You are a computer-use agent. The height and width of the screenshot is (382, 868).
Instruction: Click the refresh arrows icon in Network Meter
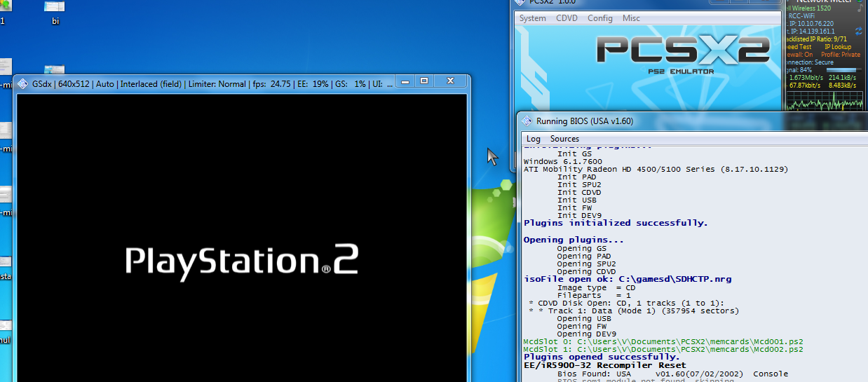coord(860,32)
